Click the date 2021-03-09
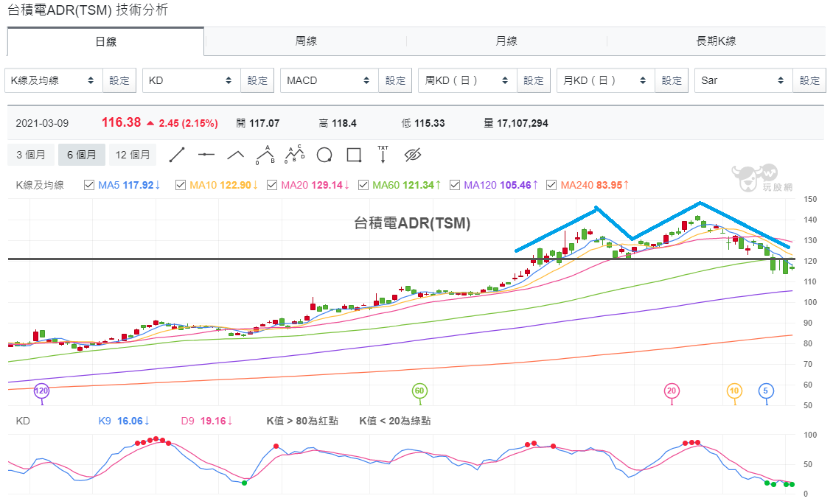The width and height of the screenshot is (833, 504). (x=42, y=123)
